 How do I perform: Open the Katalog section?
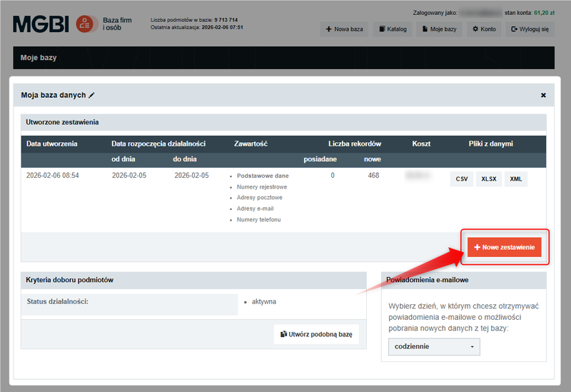393,29
